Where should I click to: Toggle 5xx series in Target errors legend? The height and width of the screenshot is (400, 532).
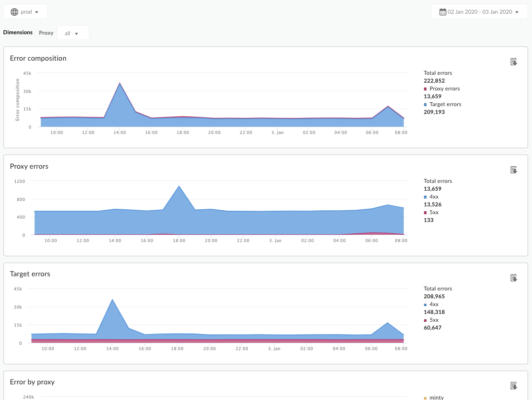(x=434, y=320)
